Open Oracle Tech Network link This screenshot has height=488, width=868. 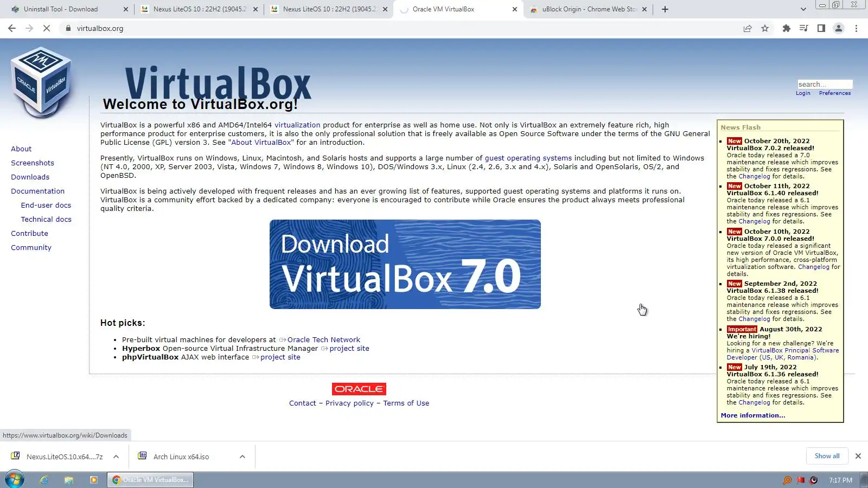(324, 339)
